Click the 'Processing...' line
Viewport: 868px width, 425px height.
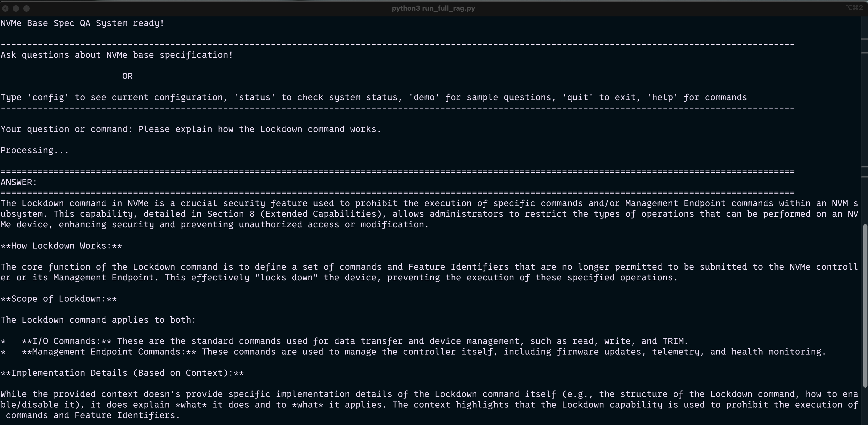coord(34,150)
